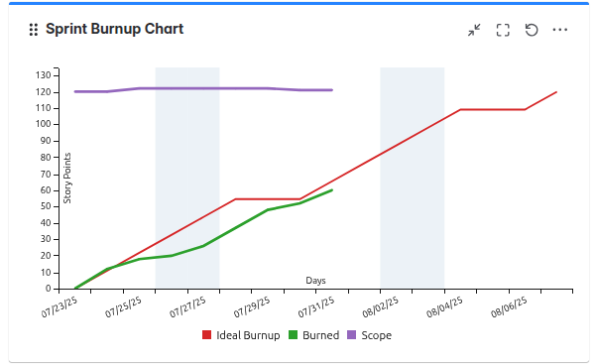Click the 07/29/25 date label

252,306
